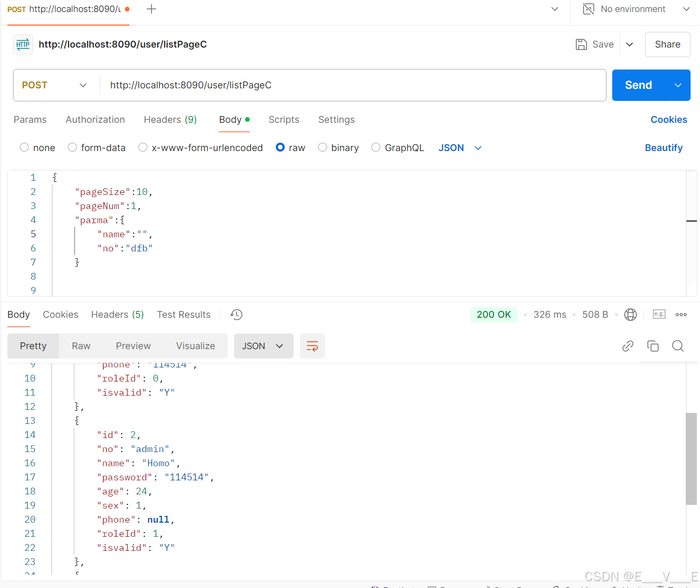Open the response JSON format dropdown
The width and height of the screenshot is (700, 588).
263,346
